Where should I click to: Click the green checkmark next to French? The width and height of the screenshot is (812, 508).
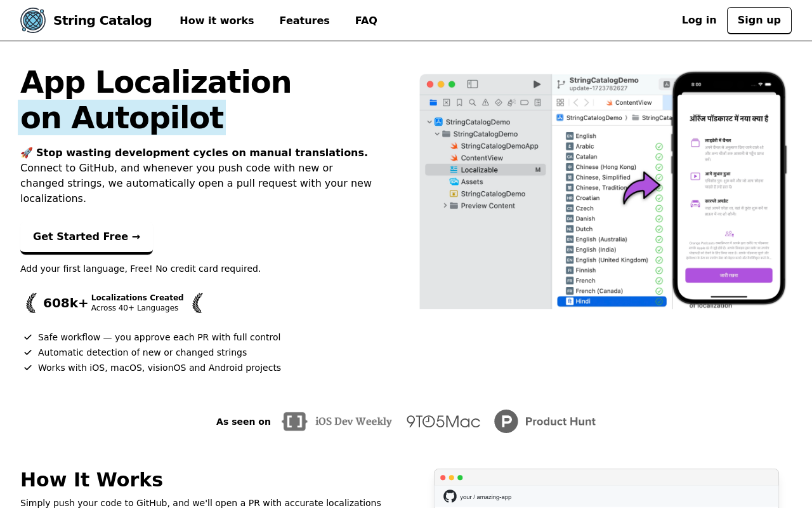click(659, 281)
